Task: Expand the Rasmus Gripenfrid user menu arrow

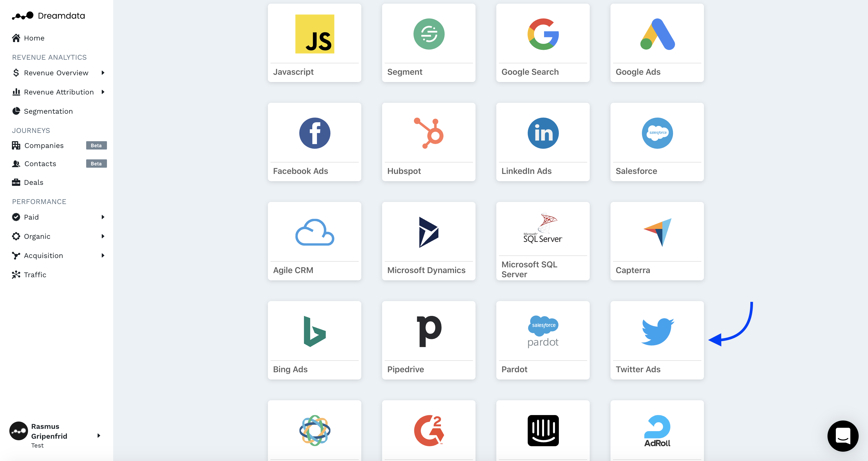Action: pos(98,436)
